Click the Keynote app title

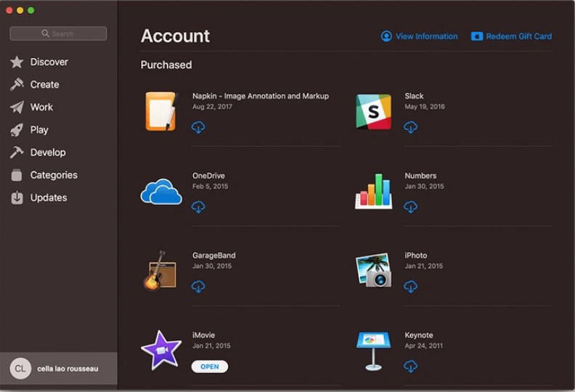point(418,335)
